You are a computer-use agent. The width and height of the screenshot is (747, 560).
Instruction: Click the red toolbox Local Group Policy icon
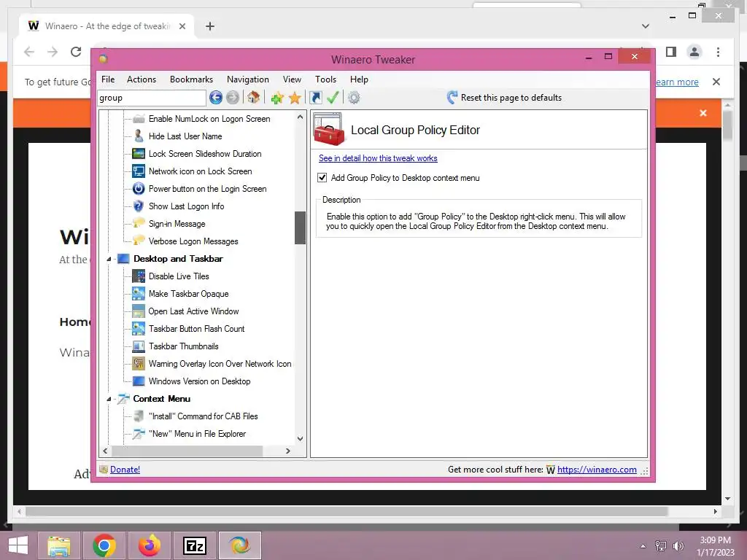pos(329,130)
